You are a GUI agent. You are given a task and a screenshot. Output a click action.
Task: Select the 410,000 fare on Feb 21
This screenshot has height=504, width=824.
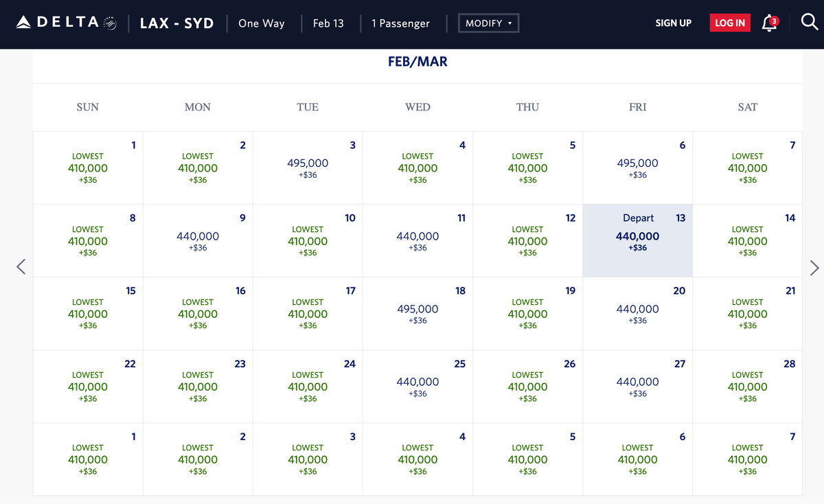747,313
